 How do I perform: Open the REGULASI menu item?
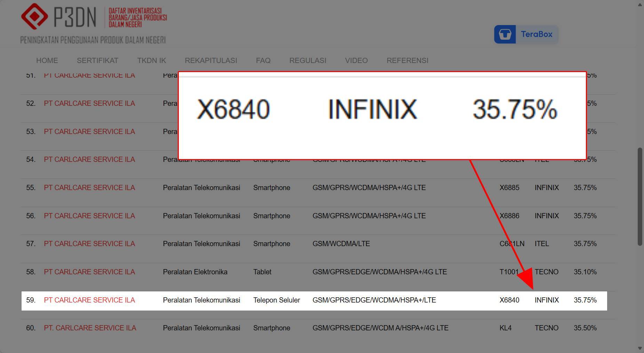coord(308,61)
